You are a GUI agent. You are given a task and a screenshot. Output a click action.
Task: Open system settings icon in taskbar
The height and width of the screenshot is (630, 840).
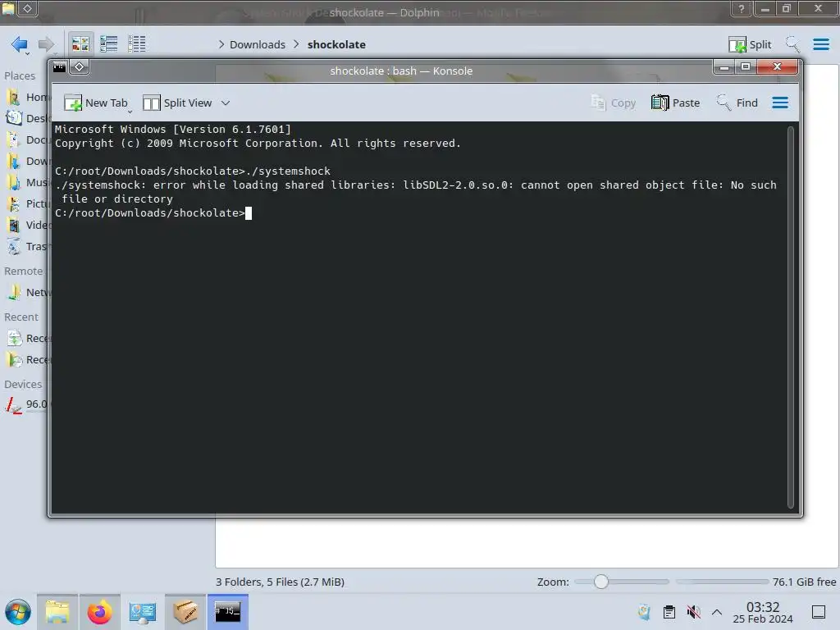pos(142,612)
